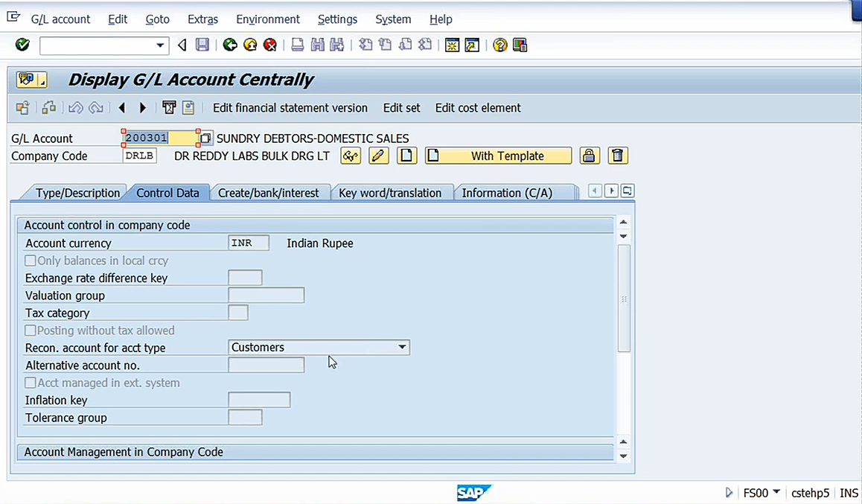
Task: Click the Block lock icon
Action: click(x=589, y=156)
